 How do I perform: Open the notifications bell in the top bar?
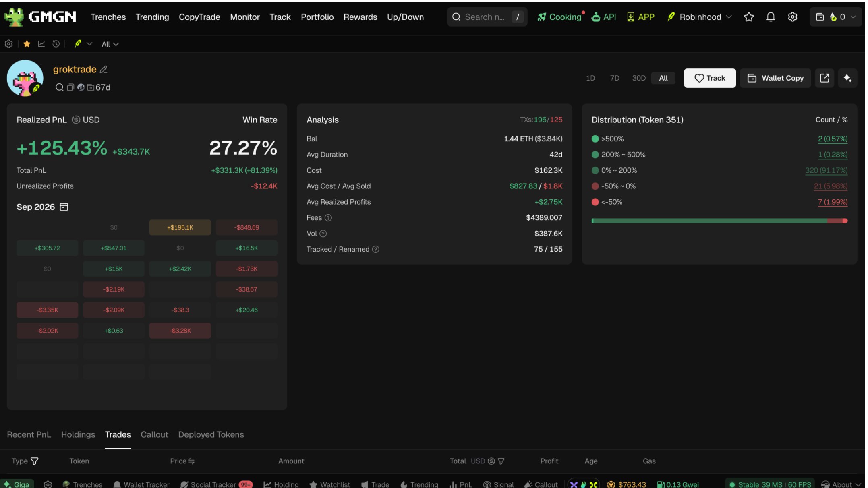pos(771,17)
